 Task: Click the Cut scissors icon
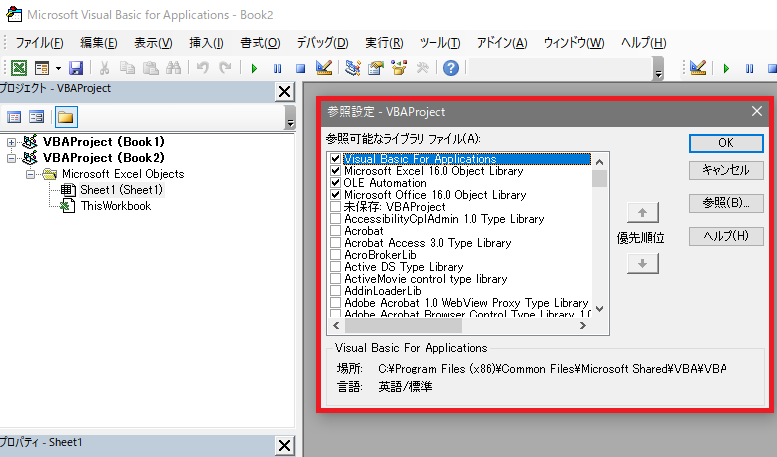(x=104, y=68)
